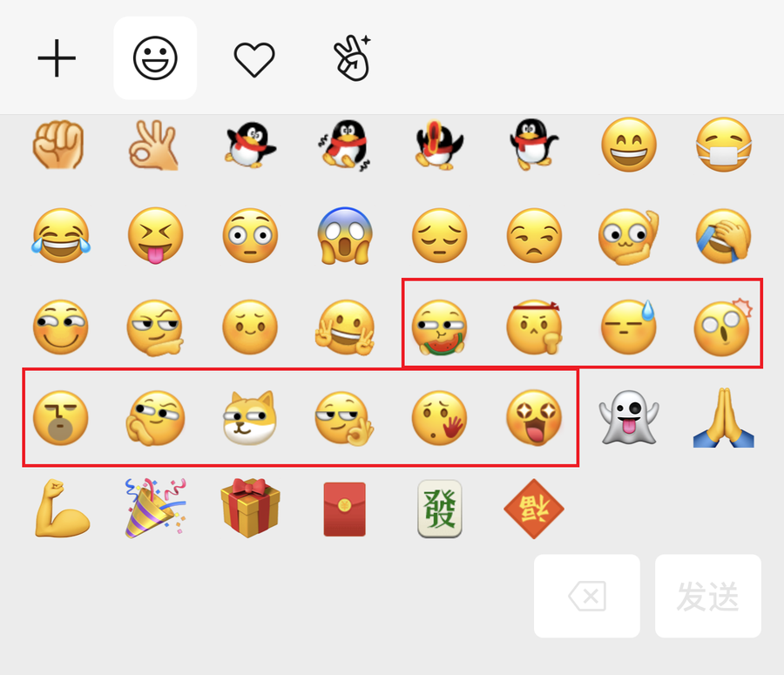Image resolution: width=784 pixels, height=675 pixels.
Task: Select the smiley emoji tab
Action: click(x=155, y=58)
